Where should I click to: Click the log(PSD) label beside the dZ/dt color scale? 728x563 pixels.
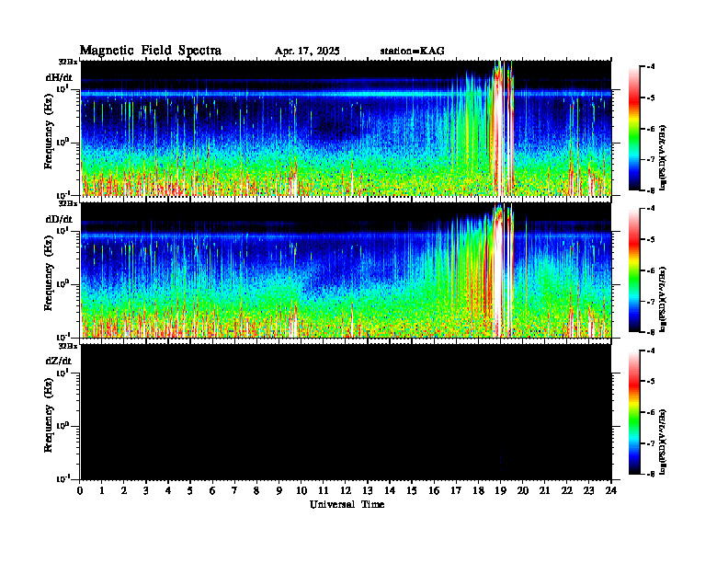(x=664, y=442)
